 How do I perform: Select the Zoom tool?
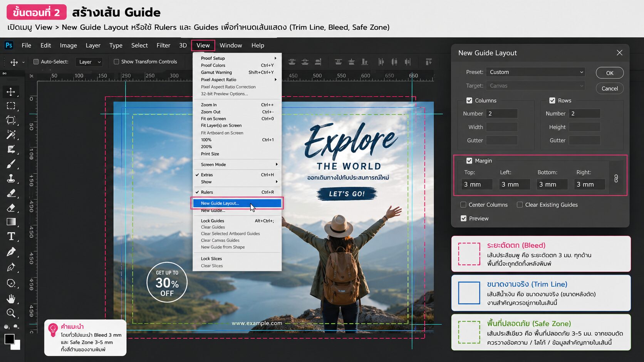(x=11, y=313)
